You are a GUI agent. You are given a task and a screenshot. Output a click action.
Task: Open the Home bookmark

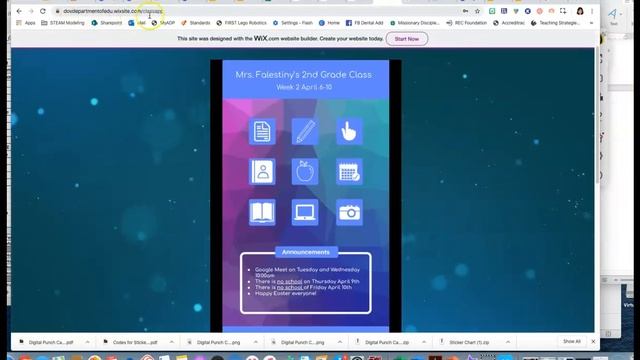(329, 23)
